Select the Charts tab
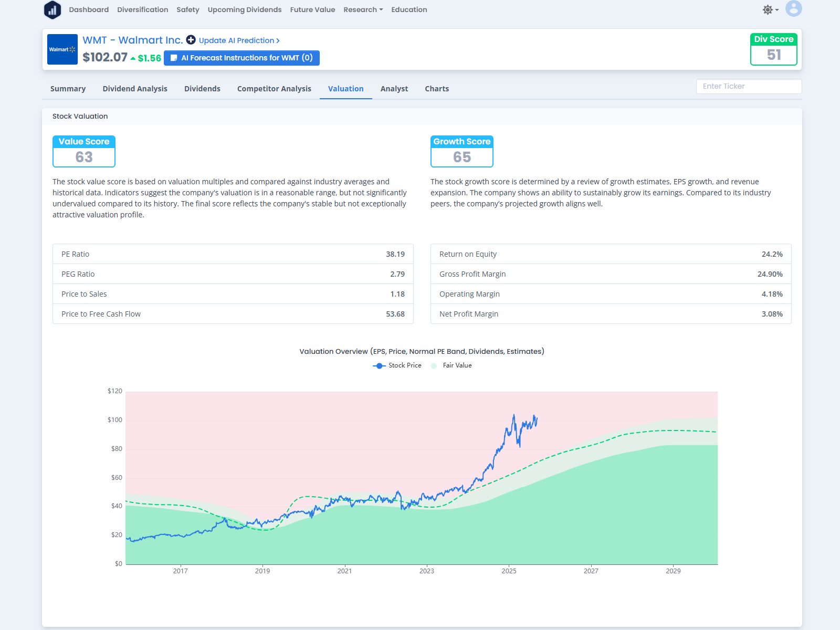This screenshot has height=630, width=840. [x=437, y=89]
